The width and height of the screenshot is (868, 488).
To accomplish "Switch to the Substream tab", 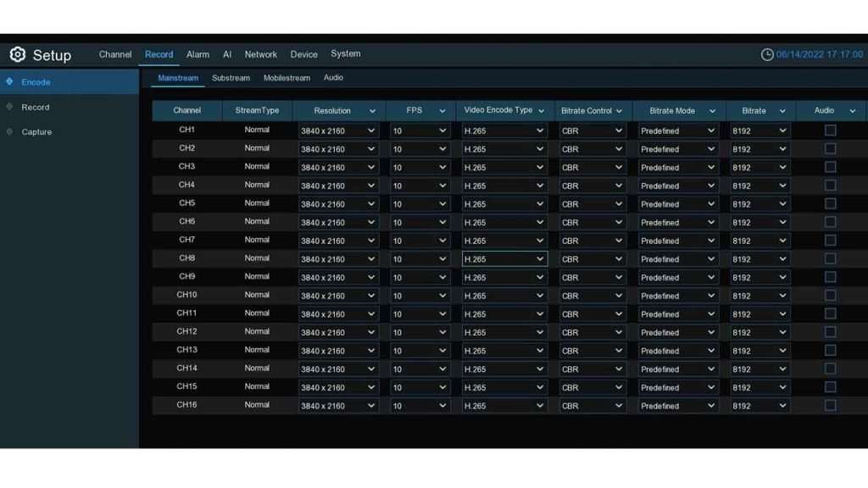I will [x=231, y=77].
